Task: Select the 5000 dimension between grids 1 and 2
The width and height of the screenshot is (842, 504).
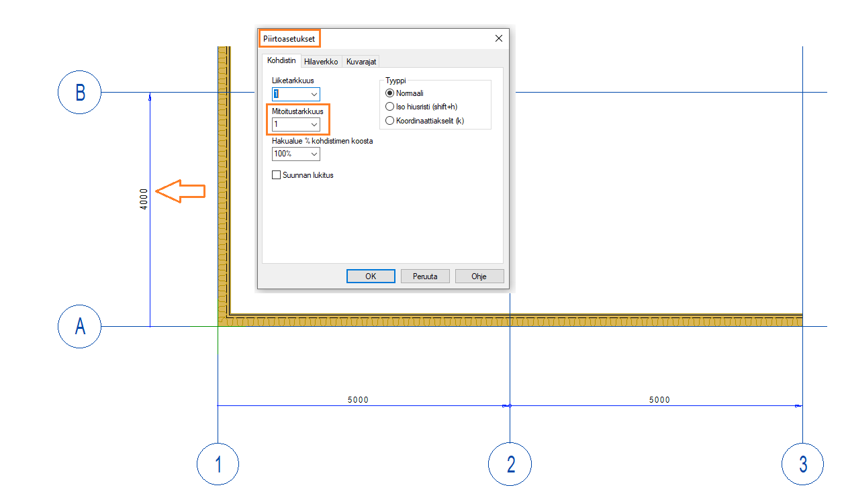Action: click(358, 400)
